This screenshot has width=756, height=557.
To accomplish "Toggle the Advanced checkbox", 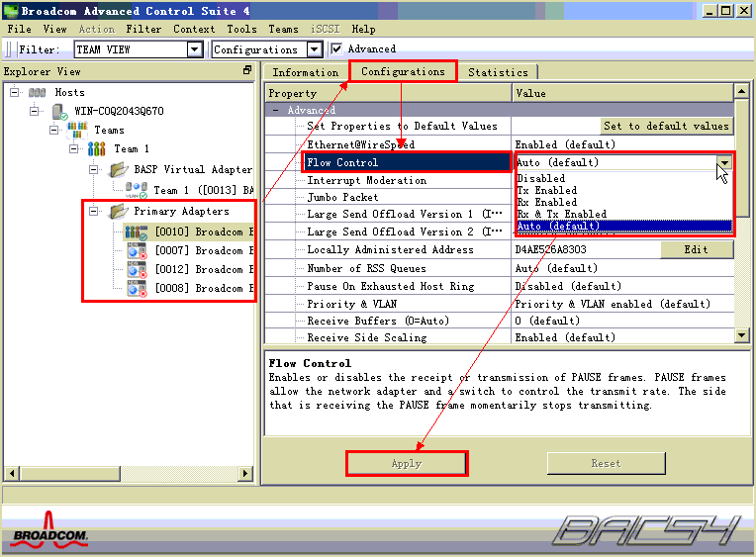I will pos(336,48).
